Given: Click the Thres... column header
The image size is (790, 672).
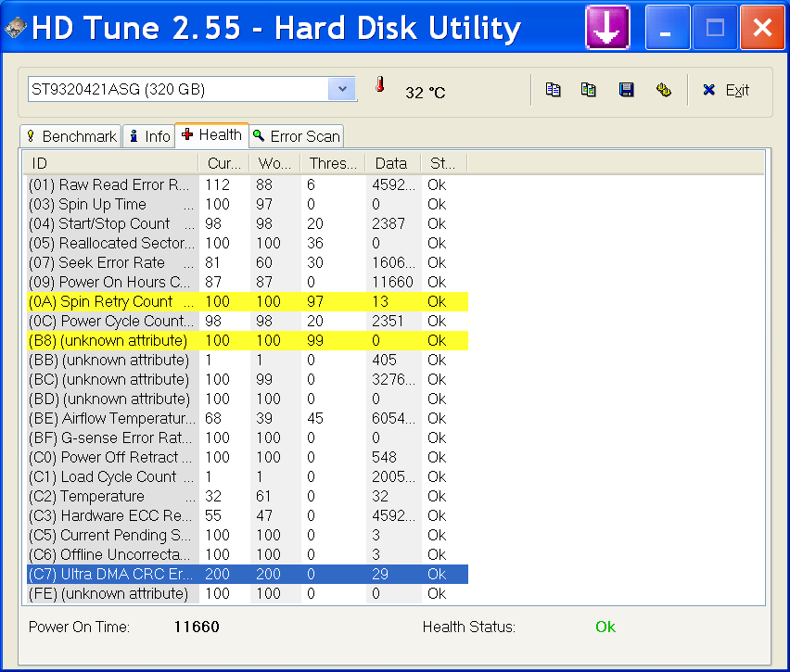Looking at the screenshot, I should (333, 163).
